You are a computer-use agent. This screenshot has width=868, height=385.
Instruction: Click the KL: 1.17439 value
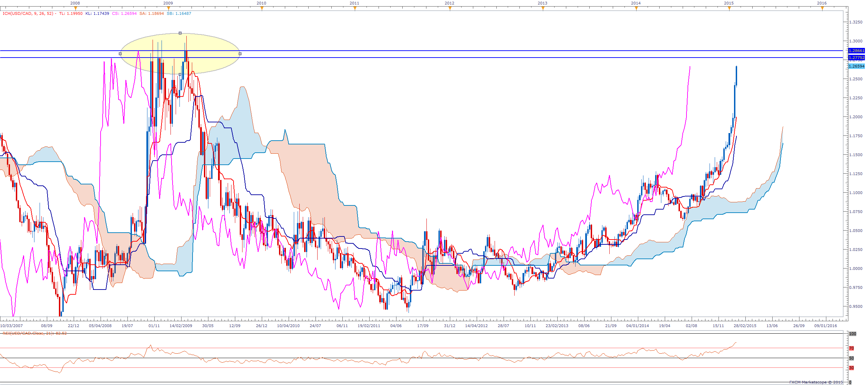tap(97, 14)
